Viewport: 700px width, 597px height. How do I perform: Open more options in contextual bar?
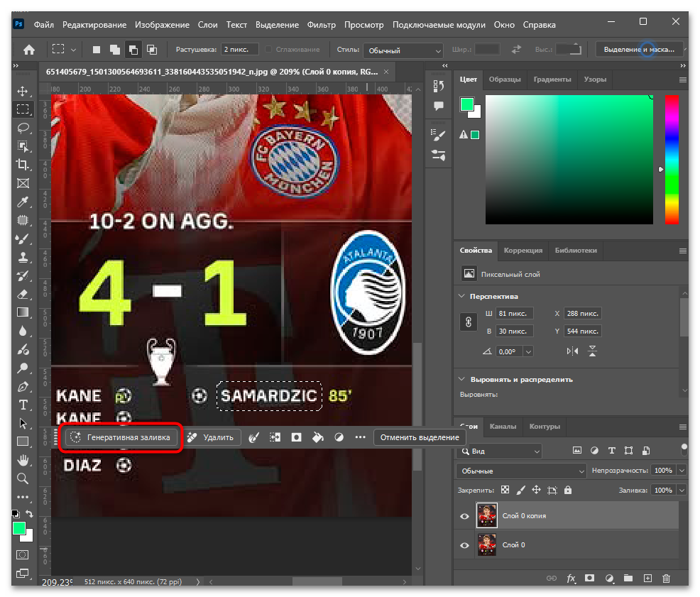pyautogui.click(x=360, y=437)
